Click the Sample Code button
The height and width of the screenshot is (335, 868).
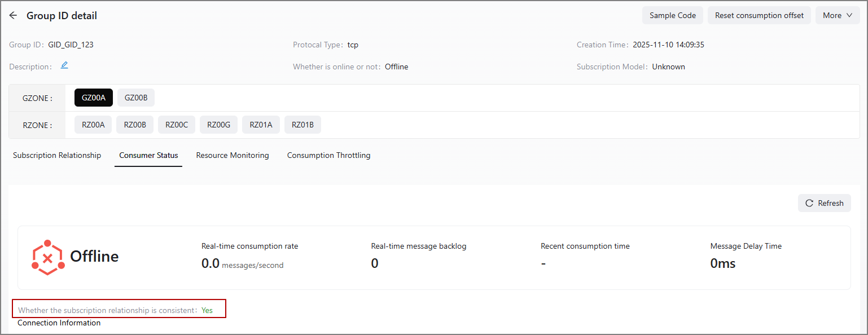point(673,15)
